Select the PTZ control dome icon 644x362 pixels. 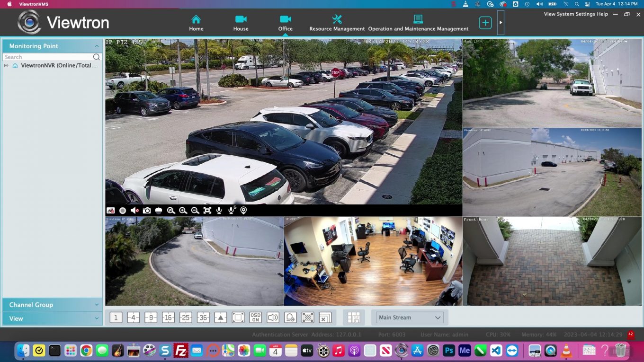[x=159, y=211]
